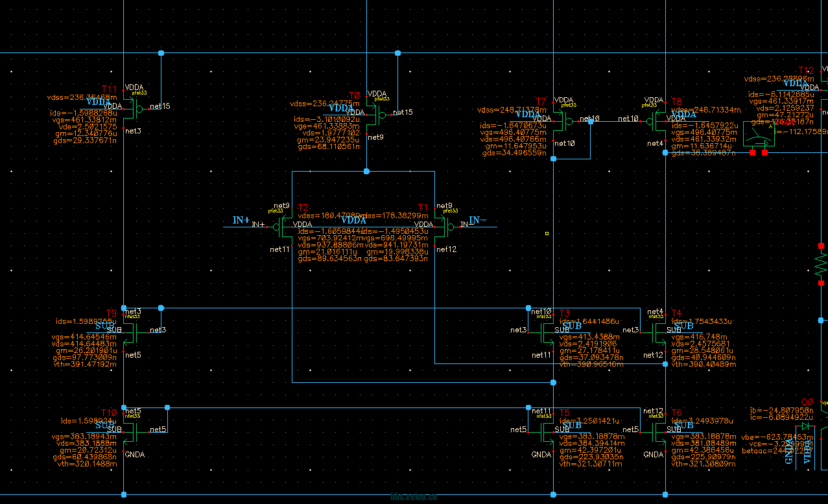
Task: Select the T0 PMOS transistor symbol
Action: [375, 115]
